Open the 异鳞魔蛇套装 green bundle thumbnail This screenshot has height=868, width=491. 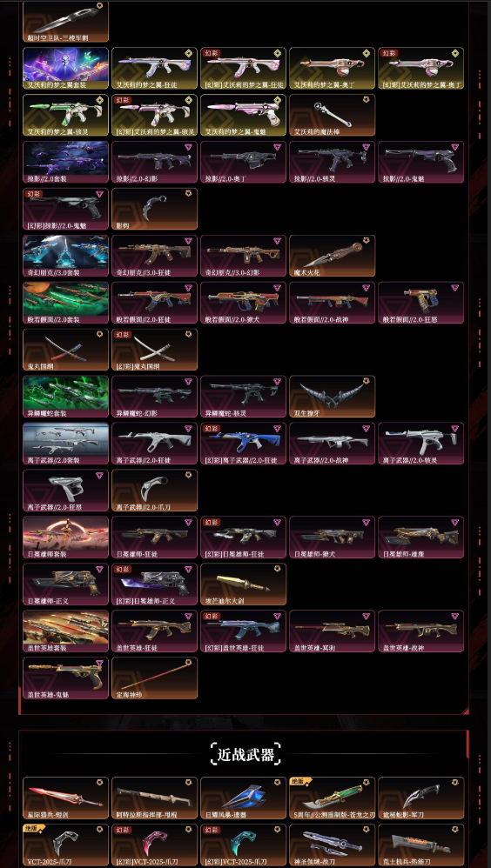coord(66,397)
